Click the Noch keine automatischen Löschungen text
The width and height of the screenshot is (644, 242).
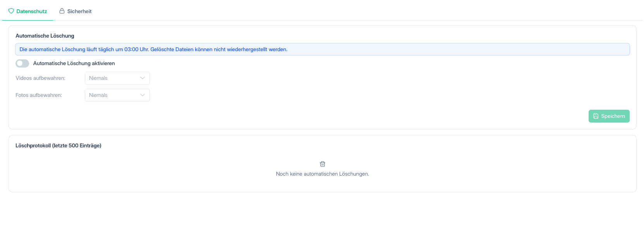click(x=323, y=174)
